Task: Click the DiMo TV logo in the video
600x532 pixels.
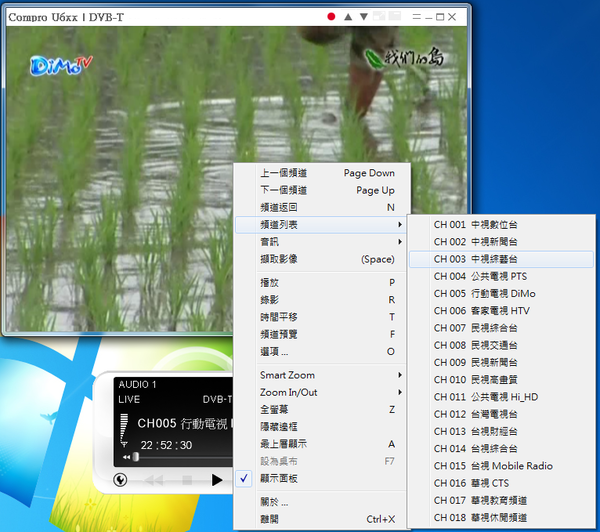Action: tap(61, 65)
